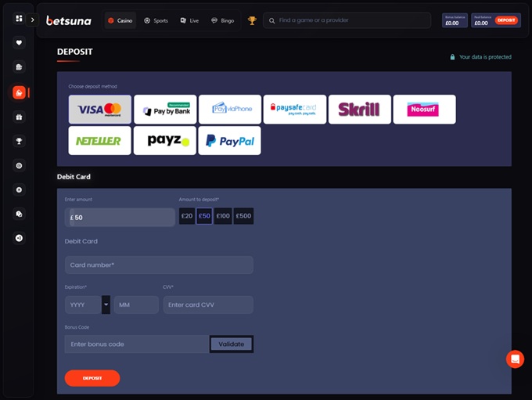
Task: Choose Skrill deposit method
Action: [x=360, y=110]
